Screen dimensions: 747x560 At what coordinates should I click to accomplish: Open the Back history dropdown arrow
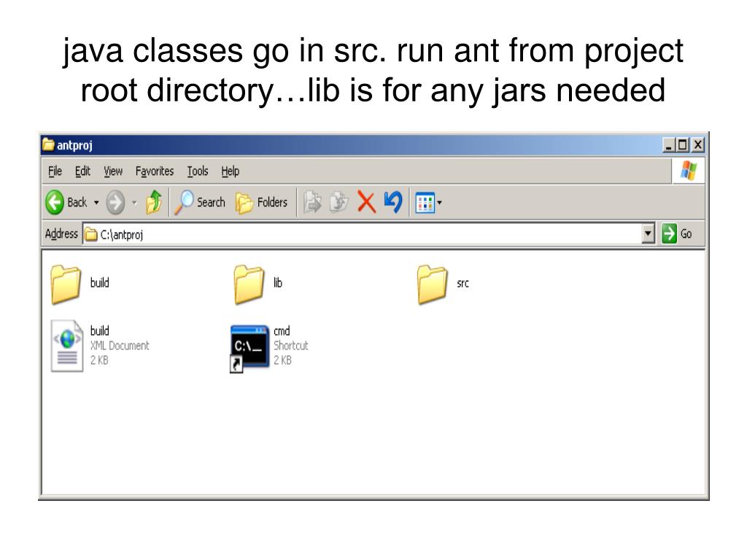pos(96,203)
